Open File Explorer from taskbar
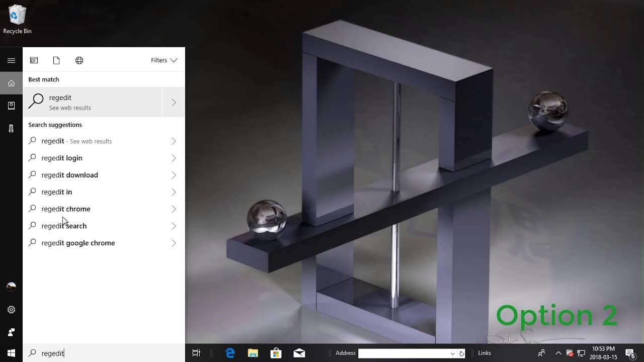644x362 pixels. click(x=253, y=353)
